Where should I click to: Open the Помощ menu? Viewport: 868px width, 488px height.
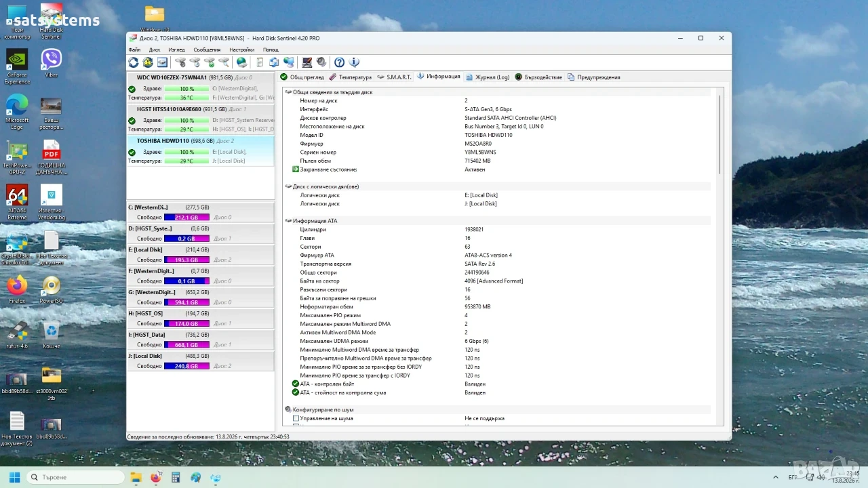click(x=271, y=49)
